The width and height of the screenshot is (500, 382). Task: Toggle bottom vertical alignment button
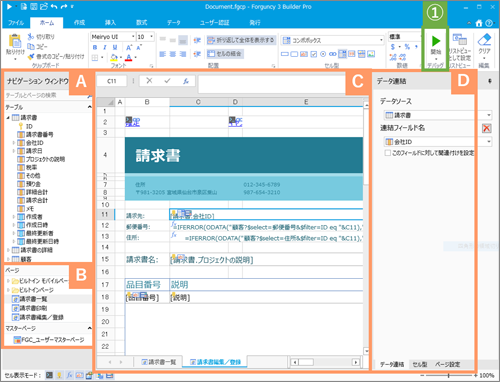point(183,40)
